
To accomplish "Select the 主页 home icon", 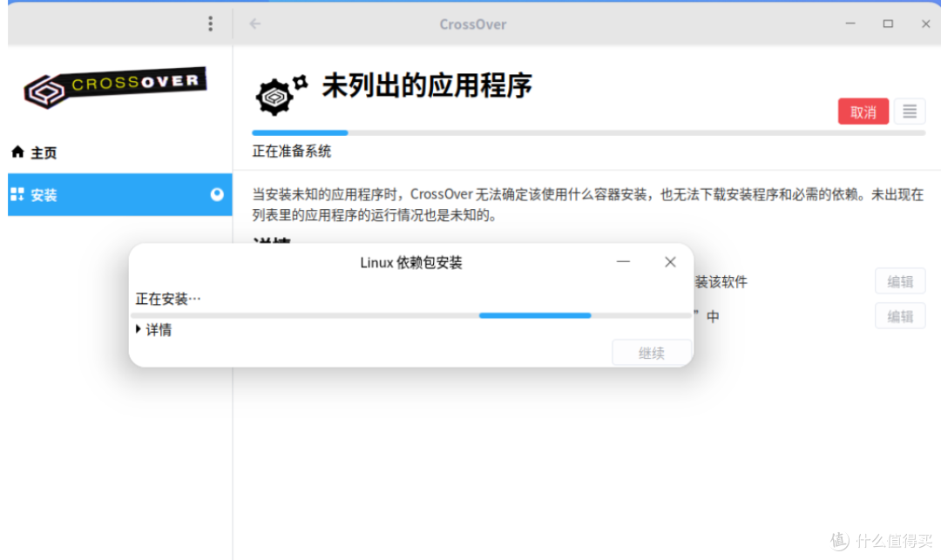I will (x=17, y=152).
